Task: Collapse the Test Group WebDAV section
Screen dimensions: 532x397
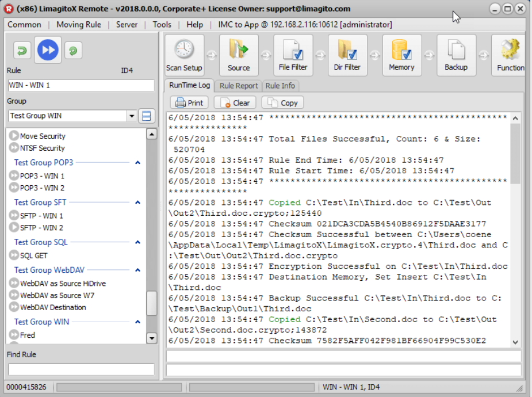Action: pyautogui.click(x=137, y=270)
